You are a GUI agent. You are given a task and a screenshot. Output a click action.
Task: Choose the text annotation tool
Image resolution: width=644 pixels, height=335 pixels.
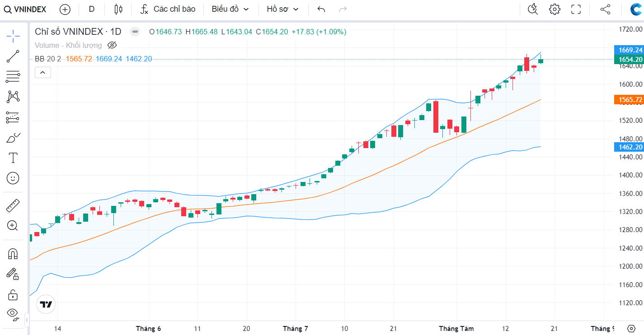click(x=13, y=158)
